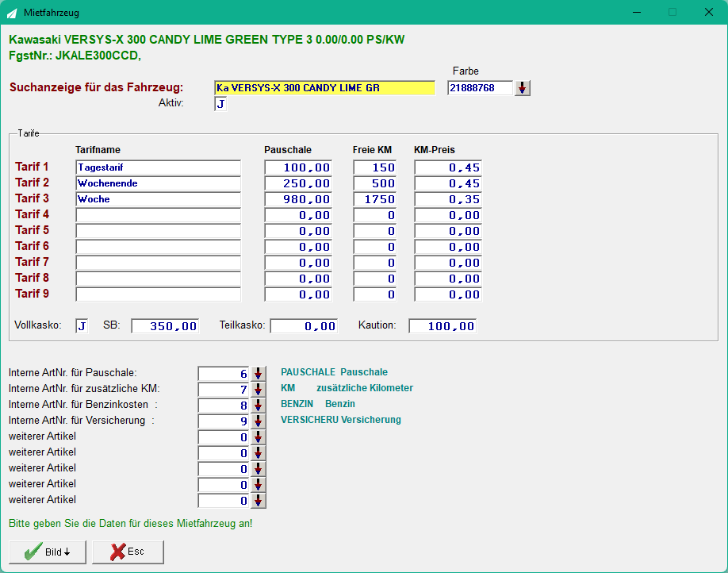Image resolution: width=728 pixels, height=573 pixels.
Task: Click the 'Bitte geben Sie die Daten' hint
Action: point(131,523)
